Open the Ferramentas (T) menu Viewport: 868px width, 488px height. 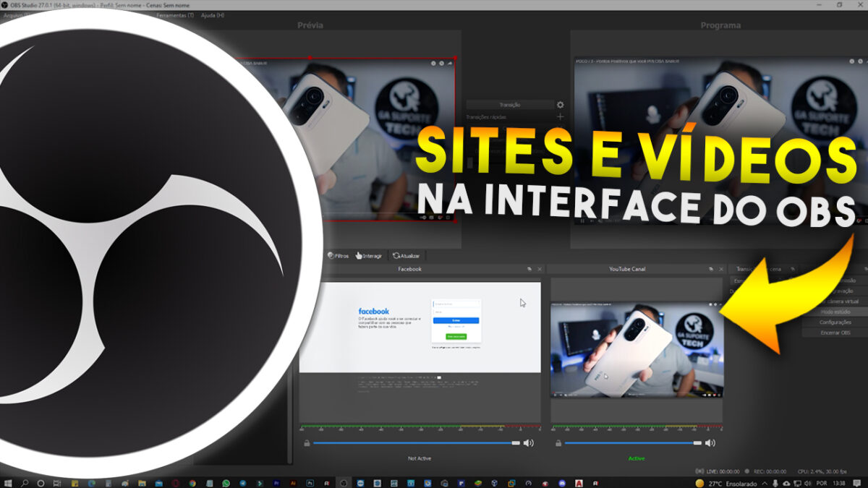point(174,15)
